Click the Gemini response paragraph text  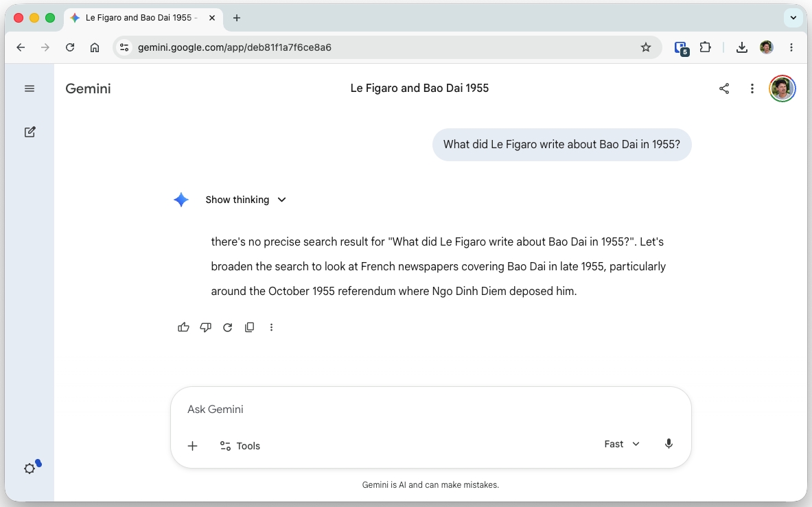439,266
